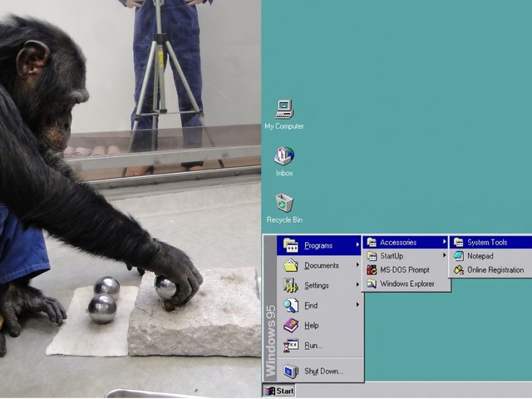Click the empty taskbar area
Screen dimensions: 532x399
coord(414,391)
